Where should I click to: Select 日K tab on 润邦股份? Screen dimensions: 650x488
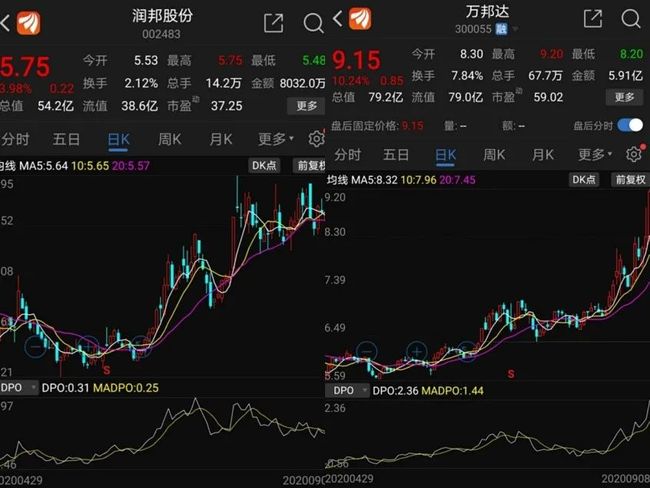(x=119, y=139)
